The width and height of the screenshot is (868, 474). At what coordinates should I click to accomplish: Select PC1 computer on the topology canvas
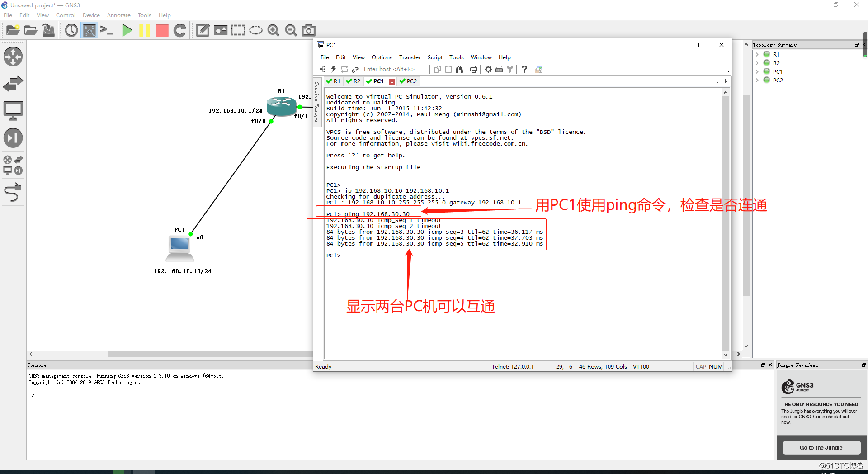[x=180, y=249]
